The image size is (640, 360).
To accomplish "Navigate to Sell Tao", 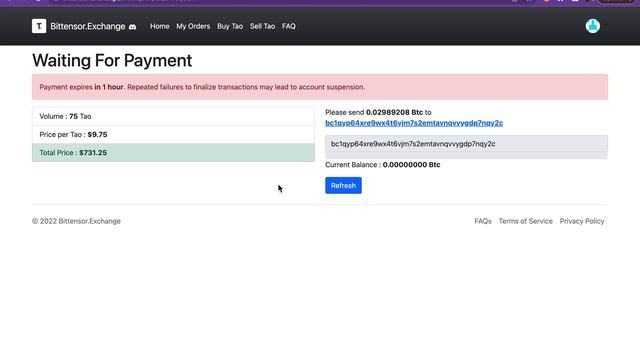I will (x=262, y=26).
